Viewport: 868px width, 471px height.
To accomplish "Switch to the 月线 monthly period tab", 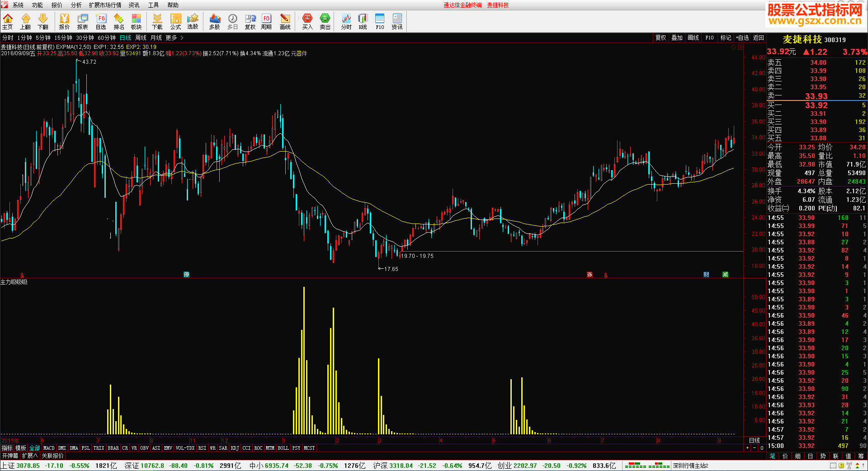I will tap(156, 38).
